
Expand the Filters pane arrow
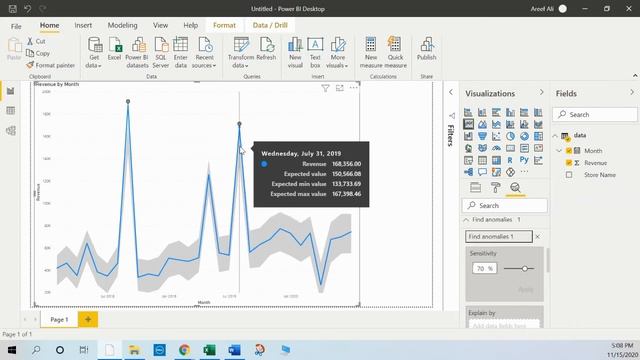[451, 92]
